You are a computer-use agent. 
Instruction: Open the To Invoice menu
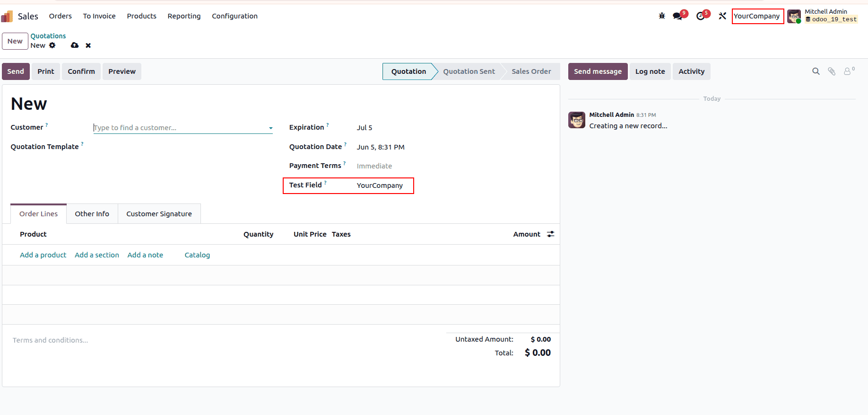(x=99, y=16)
